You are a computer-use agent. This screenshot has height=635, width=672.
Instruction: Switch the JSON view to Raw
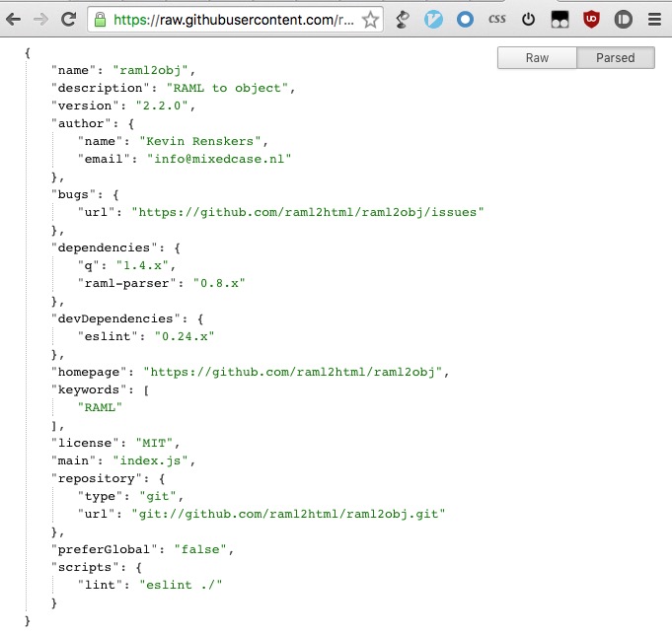point(537,58)
